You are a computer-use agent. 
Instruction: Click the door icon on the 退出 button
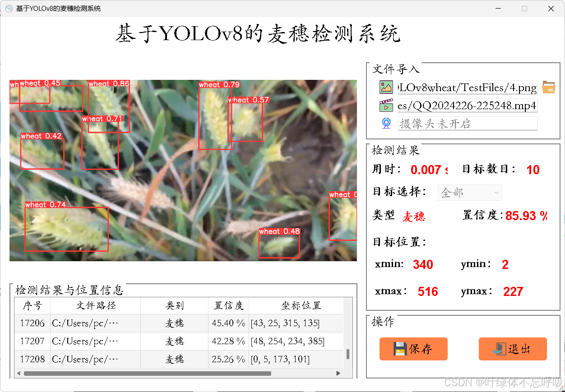click(x=498, y=348)
